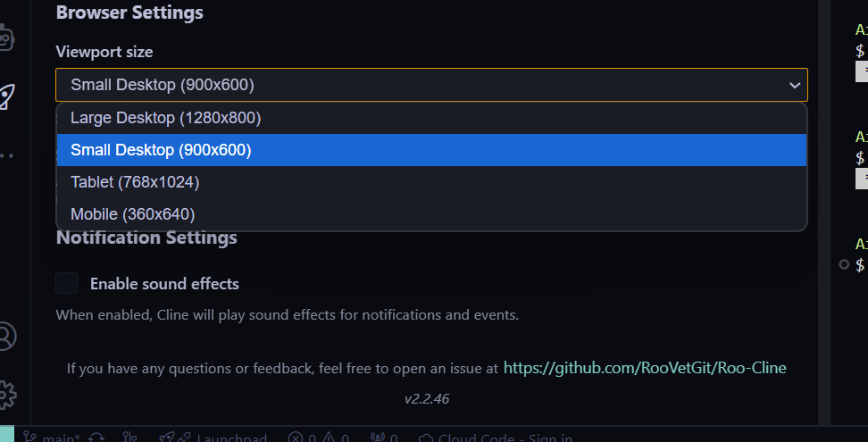Viewport: 868px width, 442px height.
Task: Select Mobile (360x640) viewport option
Action: click(x=132, y=214)
